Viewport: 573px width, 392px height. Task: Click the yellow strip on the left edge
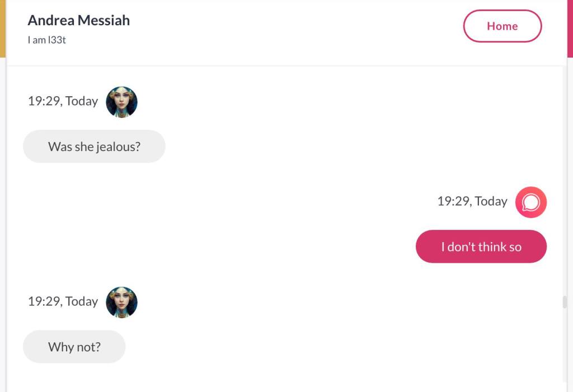(2, 28)
